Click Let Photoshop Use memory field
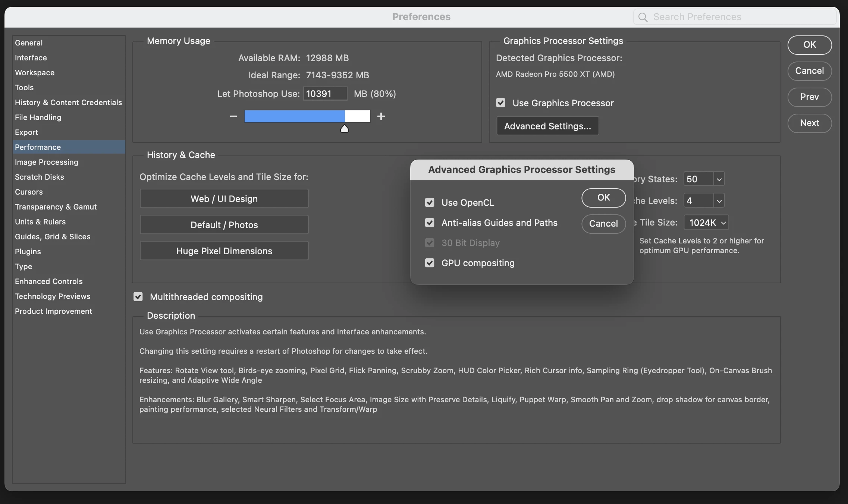 (x=325, y=94)
